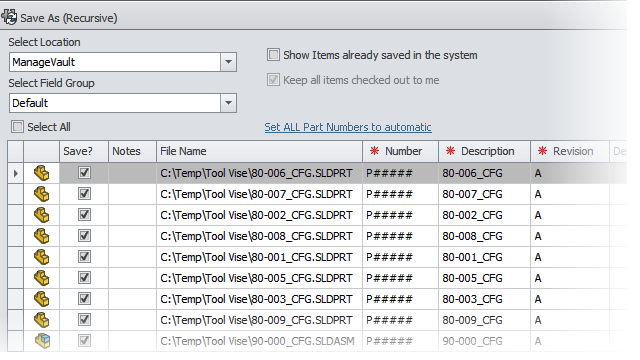Click the part icon for 80-008_CFG row

pos(41,236)
